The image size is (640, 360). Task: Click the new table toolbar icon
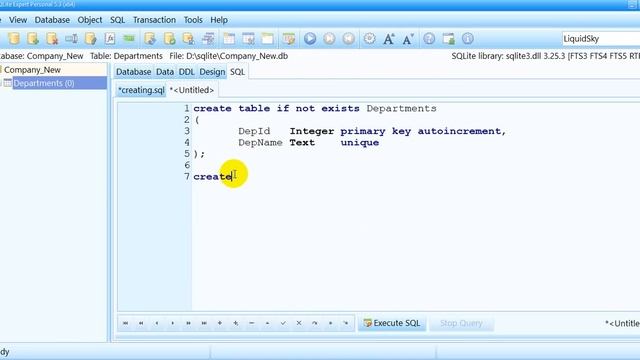click(x=229, y=39)
